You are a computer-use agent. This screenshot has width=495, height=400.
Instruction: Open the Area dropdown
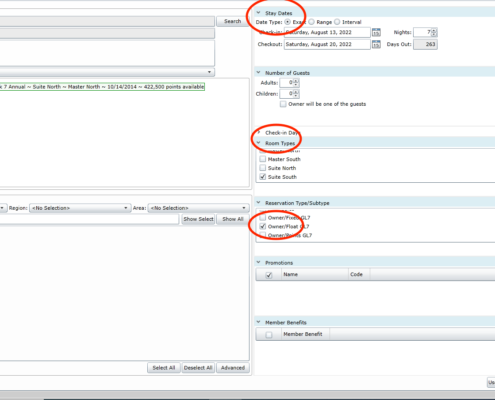199,208
